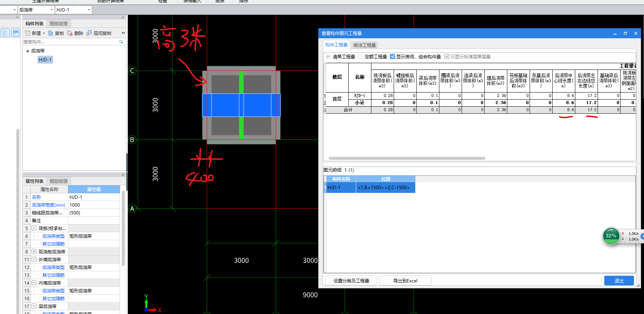Click axis bubble A in drawing
The height and width of the screenshot is (314, 644).
click(132, 208)
